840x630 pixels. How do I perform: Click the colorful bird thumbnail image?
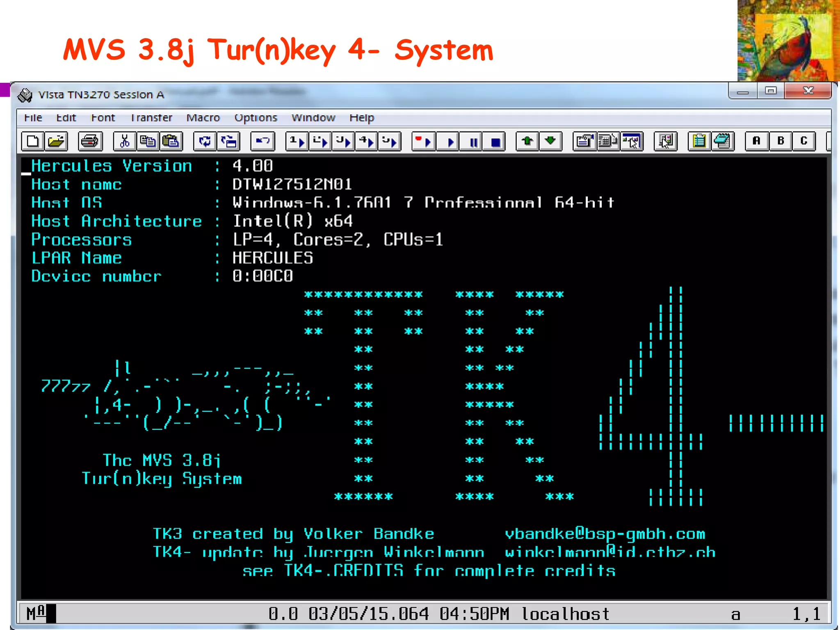pos(788,41)
